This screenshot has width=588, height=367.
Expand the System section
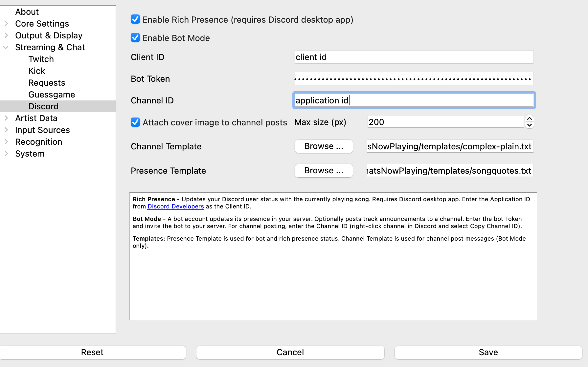tap(6, 154)
